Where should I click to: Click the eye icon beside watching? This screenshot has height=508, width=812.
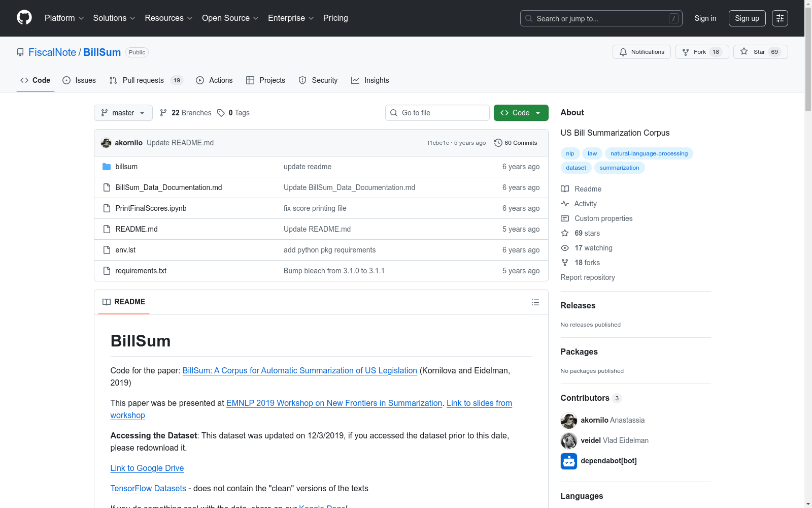tap(565, 248)
